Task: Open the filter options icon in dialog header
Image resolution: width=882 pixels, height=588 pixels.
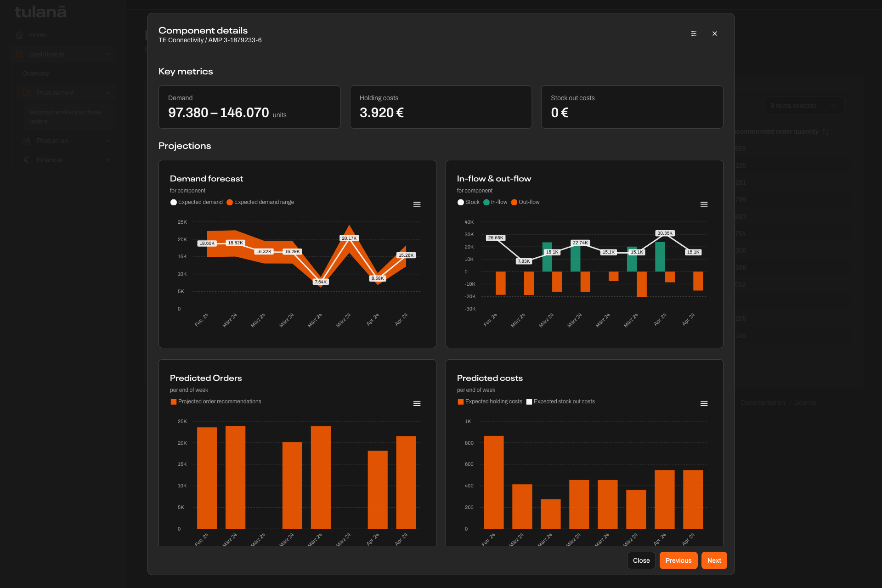Action: pos(694,34)
